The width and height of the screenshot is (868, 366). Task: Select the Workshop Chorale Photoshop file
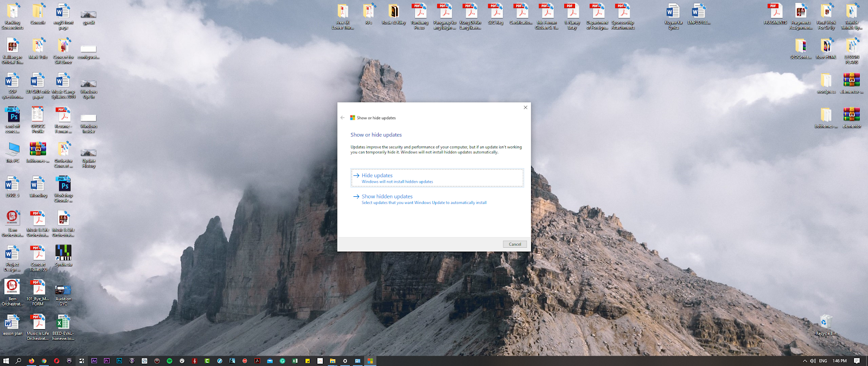(63, 189)
